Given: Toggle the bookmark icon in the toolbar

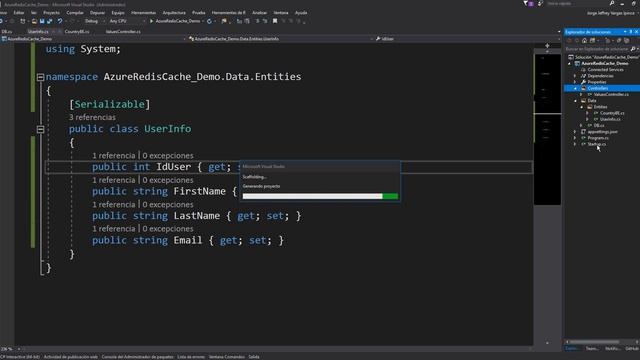Looking at the screenshot, I should pyautogui.click(x=275, y=21).
